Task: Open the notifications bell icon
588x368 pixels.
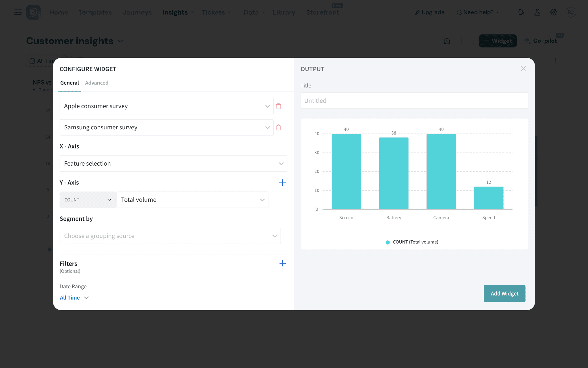Action: coord(521,12)
